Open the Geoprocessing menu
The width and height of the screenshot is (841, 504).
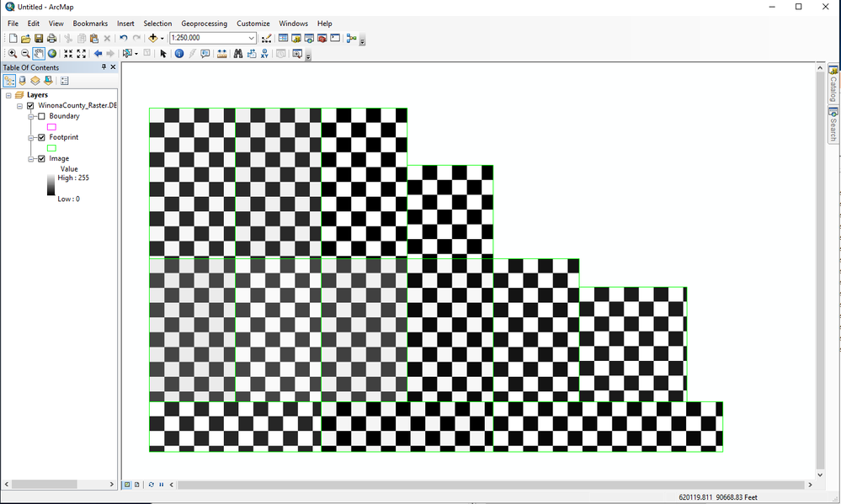[x=203, y=24]
